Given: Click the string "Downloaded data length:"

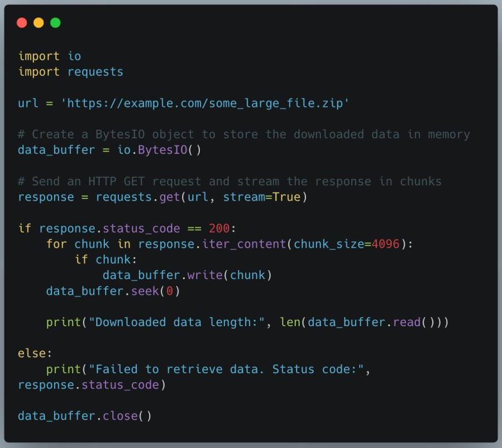Looking at the screenshot, I should click(x=177, y=322).
